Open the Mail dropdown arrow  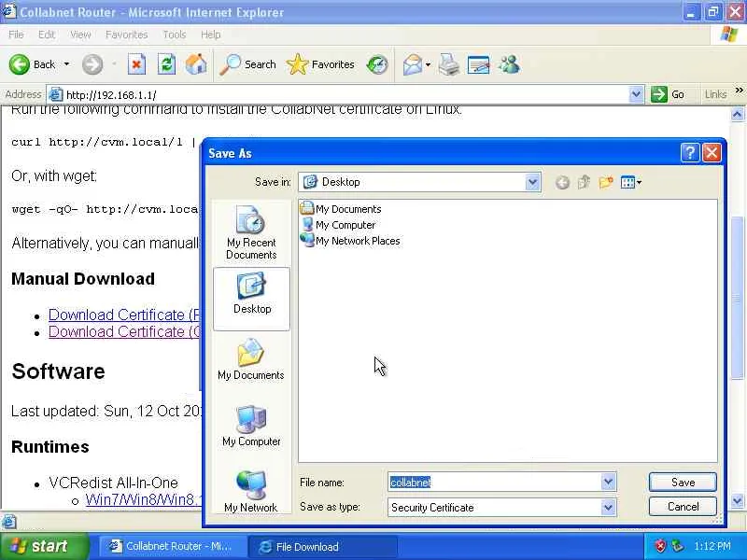(428, 64)
